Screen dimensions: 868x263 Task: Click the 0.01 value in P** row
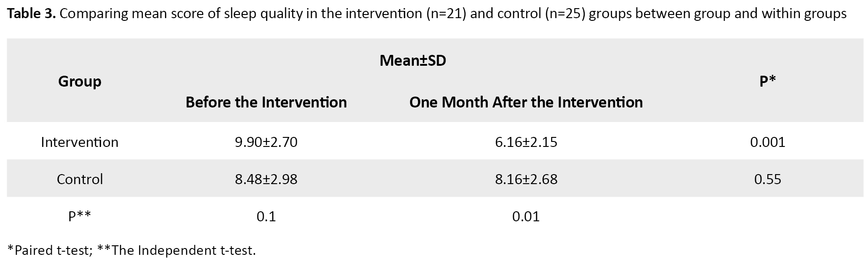pos(526,216)
